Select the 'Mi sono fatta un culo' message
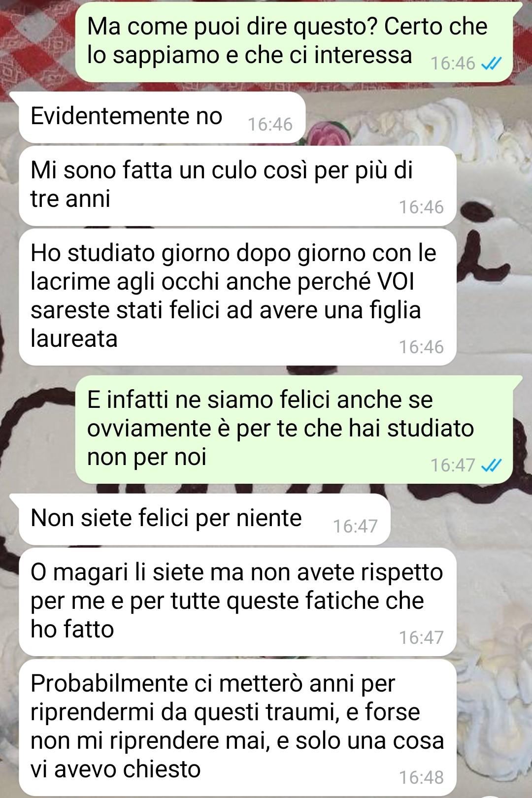This screenshot has width=532, height=798. click(237, 186)
